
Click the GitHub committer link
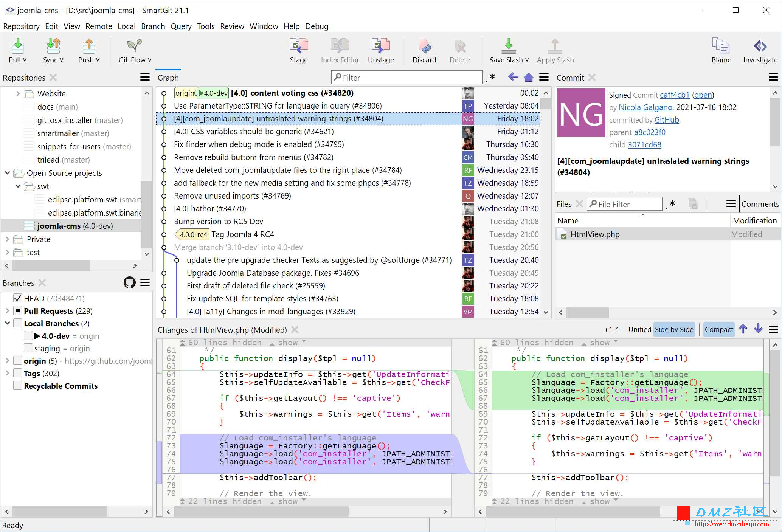click(667, 120)
